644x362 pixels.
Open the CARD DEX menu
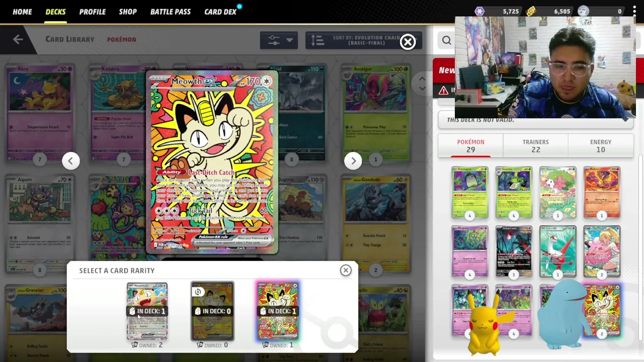point(220,12)
